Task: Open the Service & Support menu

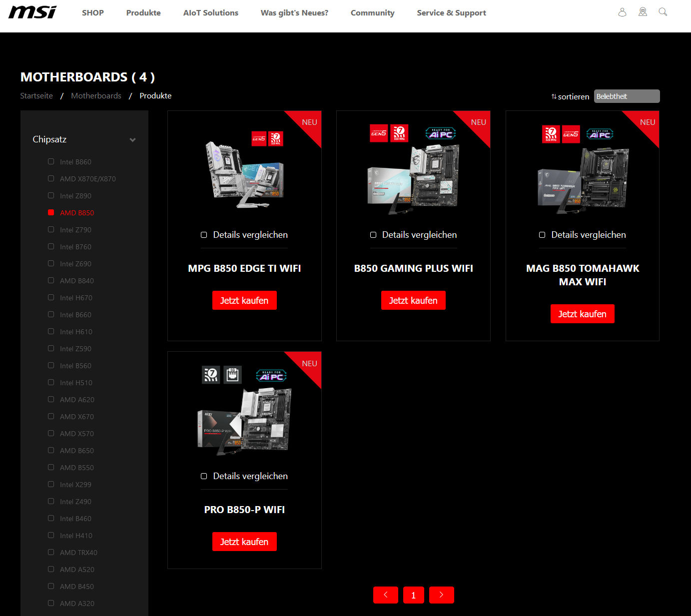Action: (452, 13)
